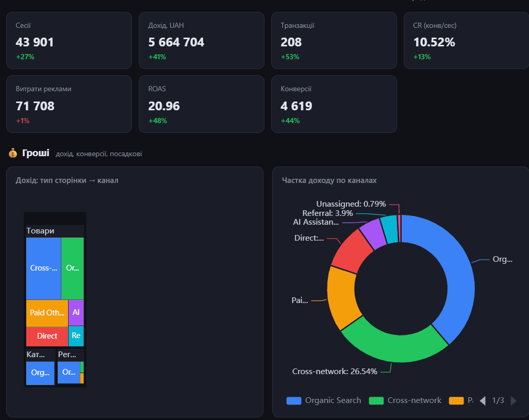Click the +27% sessions change

25,57
